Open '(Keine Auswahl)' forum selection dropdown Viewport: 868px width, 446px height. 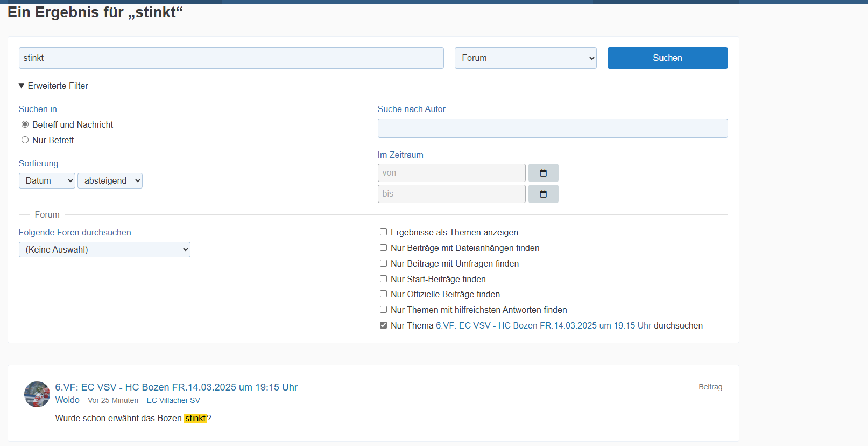coord(104,250)
